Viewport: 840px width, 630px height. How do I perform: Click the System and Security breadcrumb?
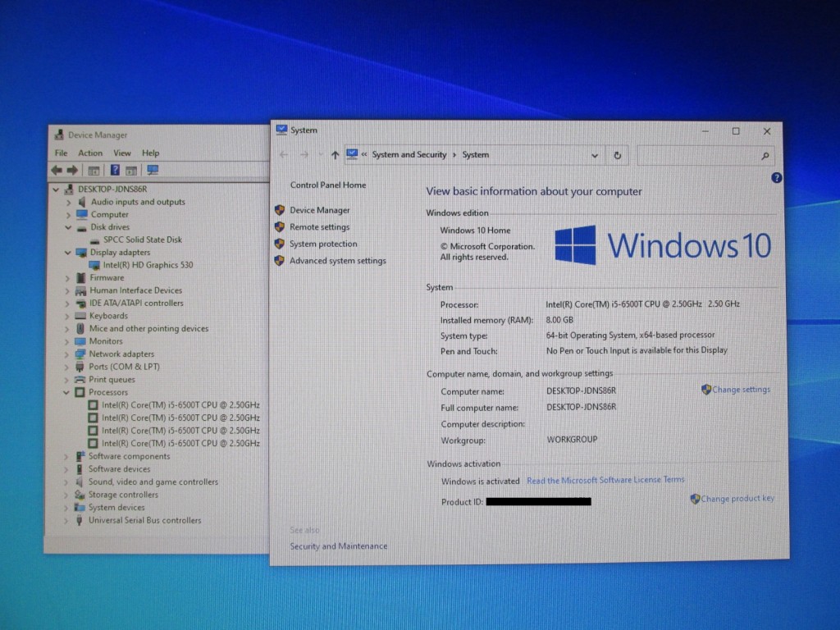coord(409,155)
